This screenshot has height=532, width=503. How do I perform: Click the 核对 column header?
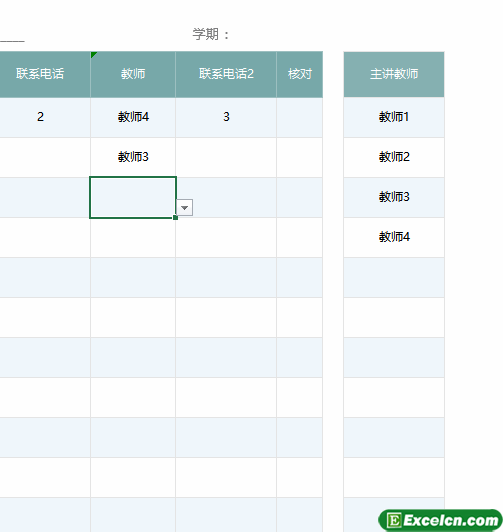point(300,74)
